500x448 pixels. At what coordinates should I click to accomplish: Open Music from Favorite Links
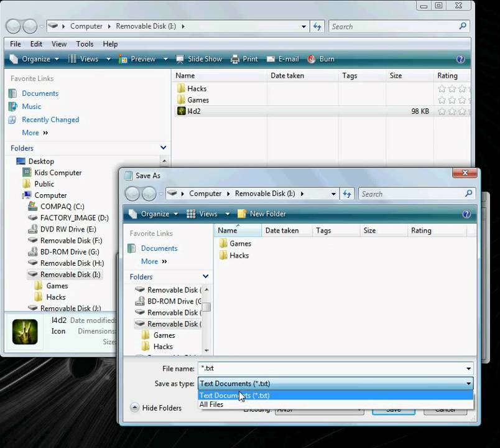[x=31, y=106]
